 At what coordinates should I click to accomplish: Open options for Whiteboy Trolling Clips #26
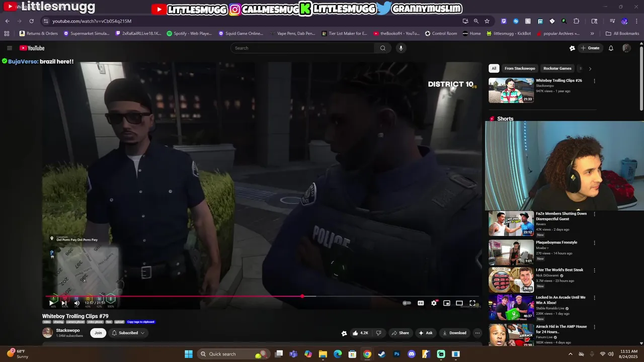click(594, 81)
